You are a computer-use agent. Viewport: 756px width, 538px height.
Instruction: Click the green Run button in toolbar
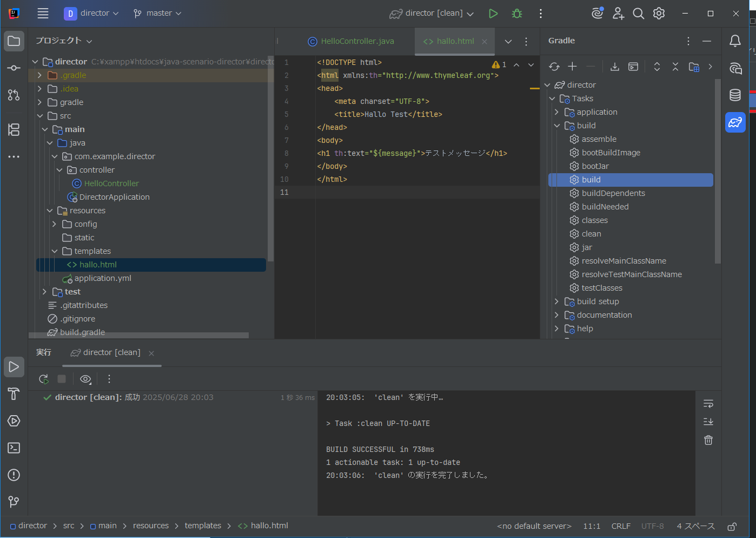tap(493, 14)
